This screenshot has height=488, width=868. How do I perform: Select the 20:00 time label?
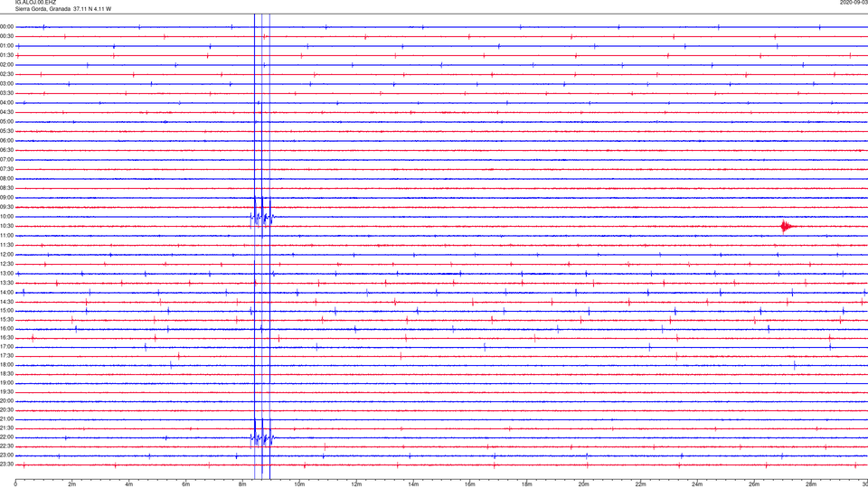(7, 400)
